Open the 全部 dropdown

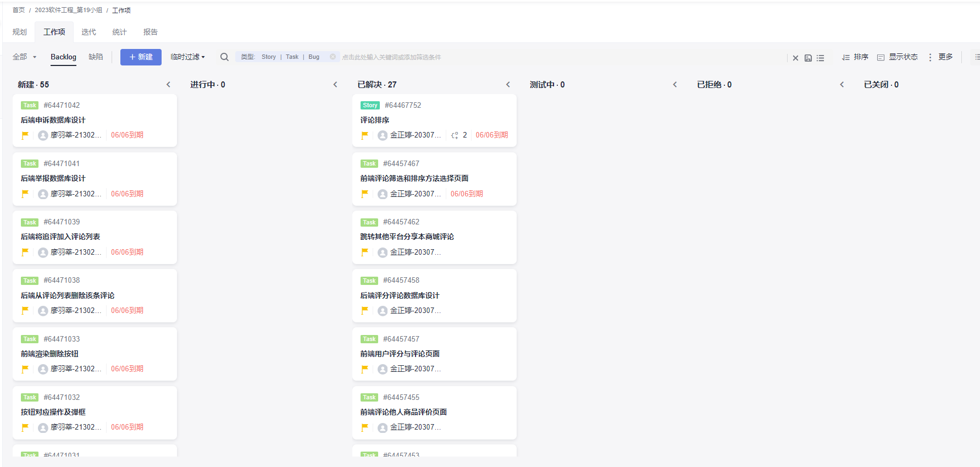(x=24, y=57)
